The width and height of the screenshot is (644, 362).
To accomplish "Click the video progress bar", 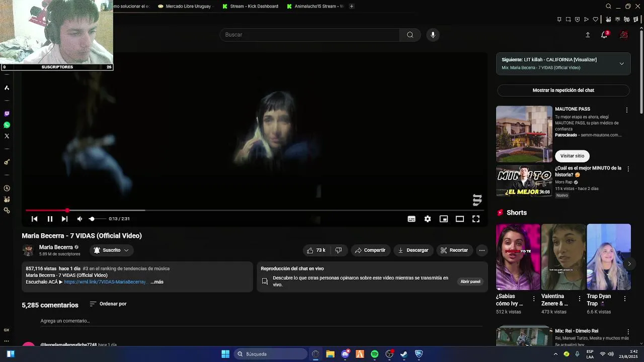I will [x=255, y=210].
